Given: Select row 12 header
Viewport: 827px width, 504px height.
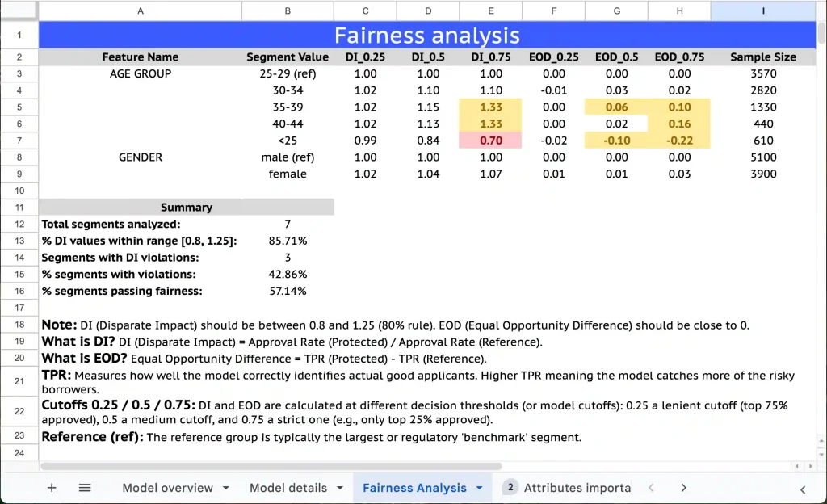Looking at the screenshot, I should (19, 224).
